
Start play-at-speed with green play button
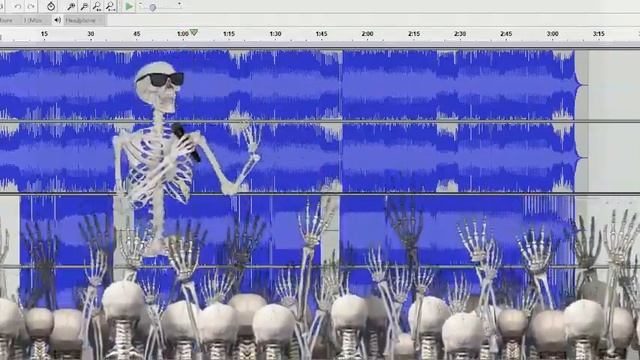[x=129, y=6]
